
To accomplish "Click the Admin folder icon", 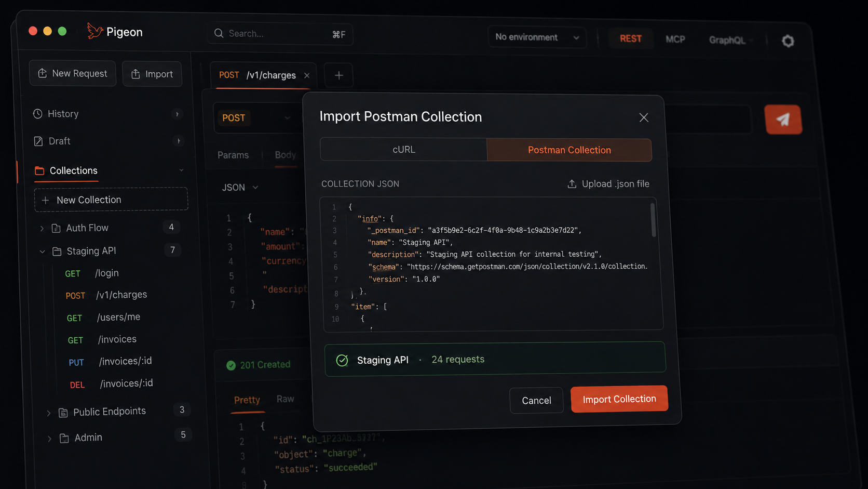I will click(64, 438).
